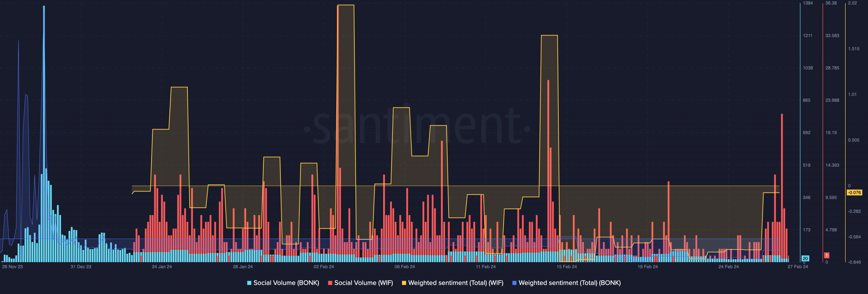Click the '19.19' axis value
The image size is (868, 294).
[x=831, y=133]
